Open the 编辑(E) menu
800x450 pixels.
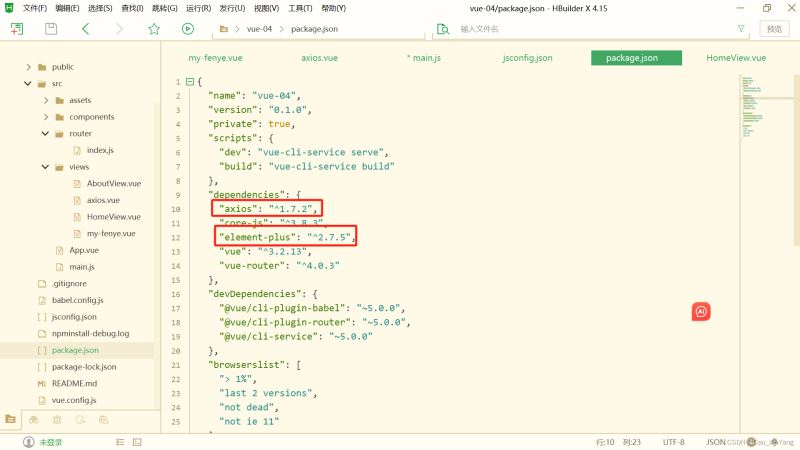[x=67, y=8]
